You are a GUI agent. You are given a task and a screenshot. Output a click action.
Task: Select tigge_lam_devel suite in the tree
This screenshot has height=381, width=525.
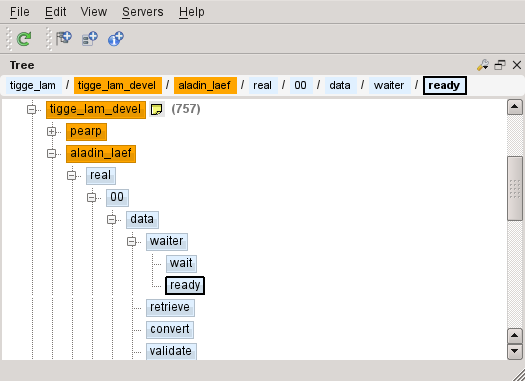click(96, 110)
